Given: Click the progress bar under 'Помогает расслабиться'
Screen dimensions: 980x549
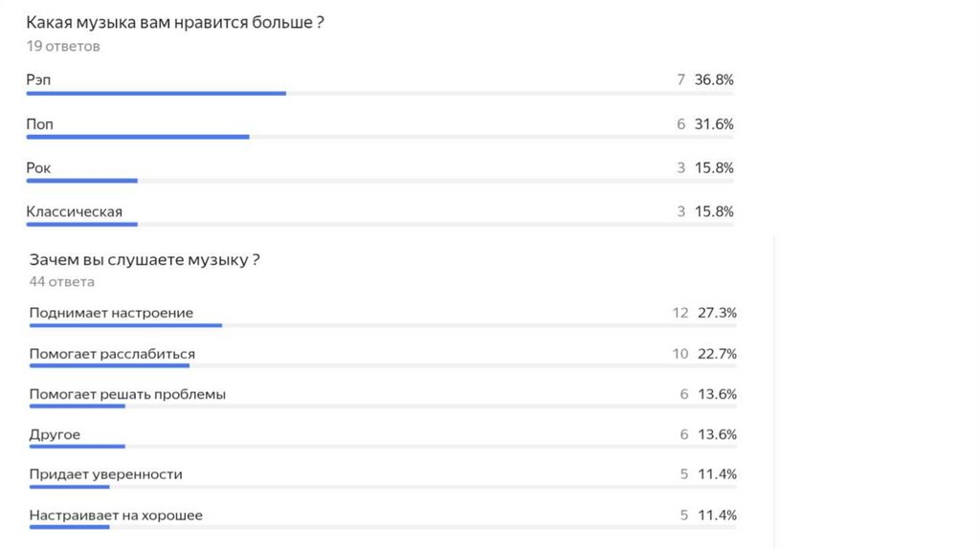Looking at the screenshot, I should [x=109, y=365].
